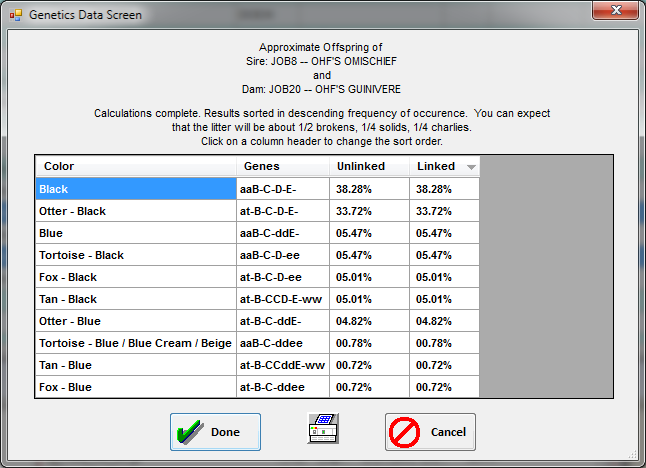Click the at-B-C-ddee genes cell

pyautogui.click(x=283, y=387)
